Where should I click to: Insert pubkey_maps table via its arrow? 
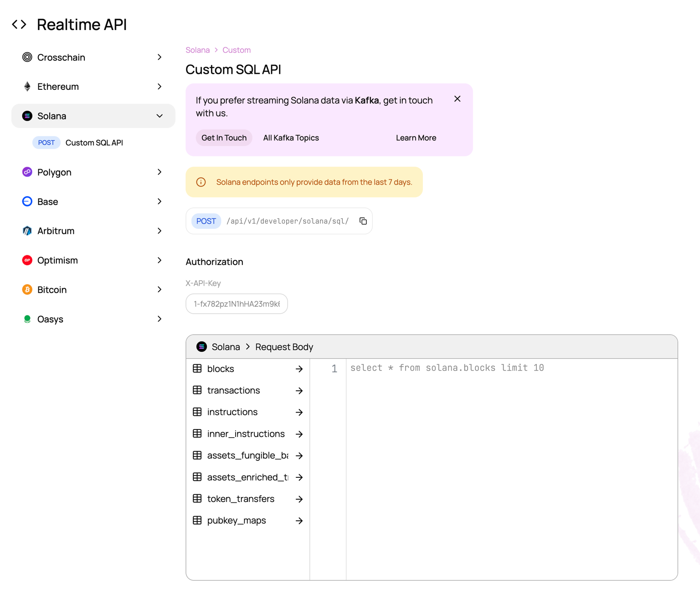299,521
